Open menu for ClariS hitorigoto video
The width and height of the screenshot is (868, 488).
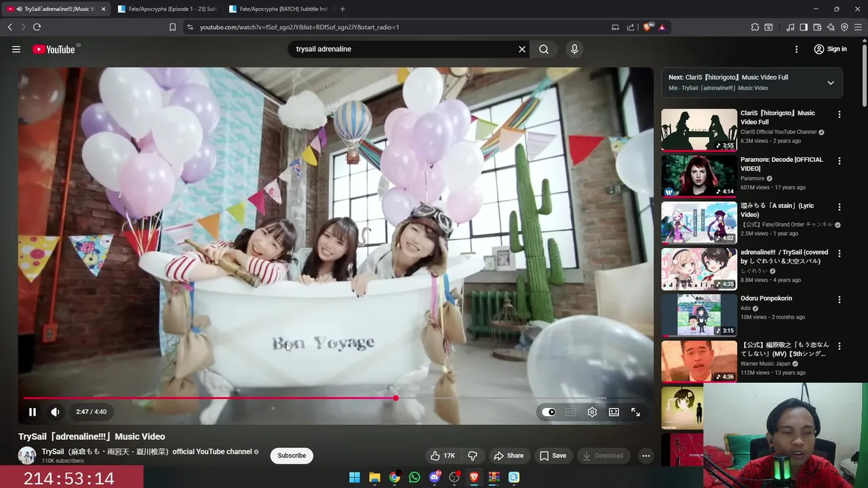(x=840, y=115)
